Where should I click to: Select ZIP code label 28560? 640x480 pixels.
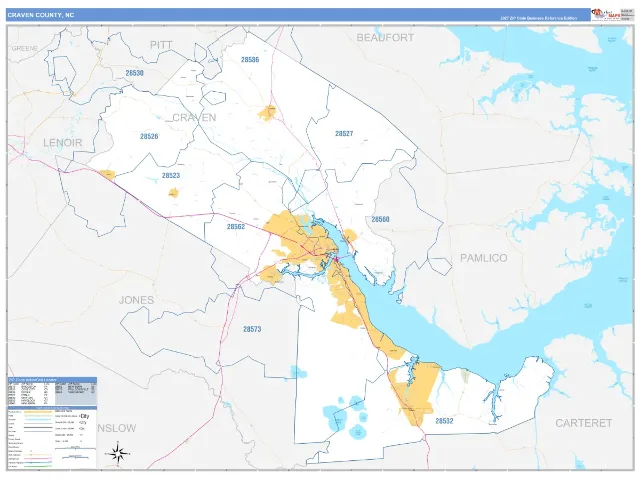pos(380,219)
